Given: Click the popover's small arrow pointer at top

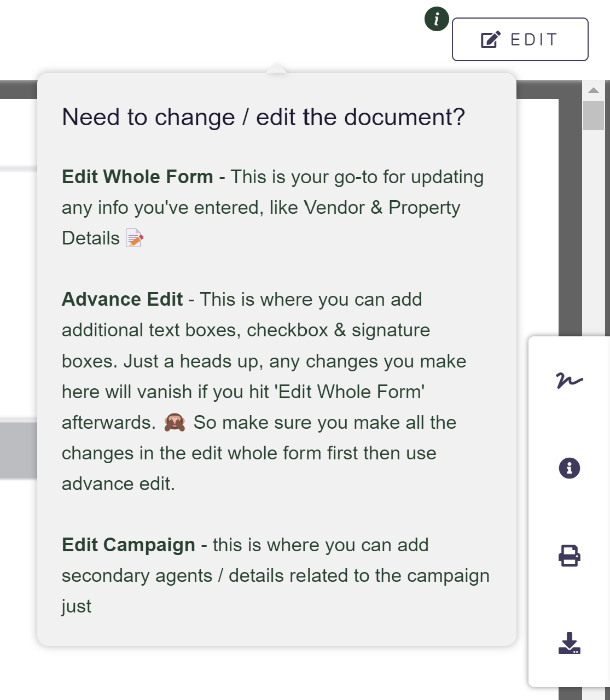Looking at the screenshot, I should (276, 69).
